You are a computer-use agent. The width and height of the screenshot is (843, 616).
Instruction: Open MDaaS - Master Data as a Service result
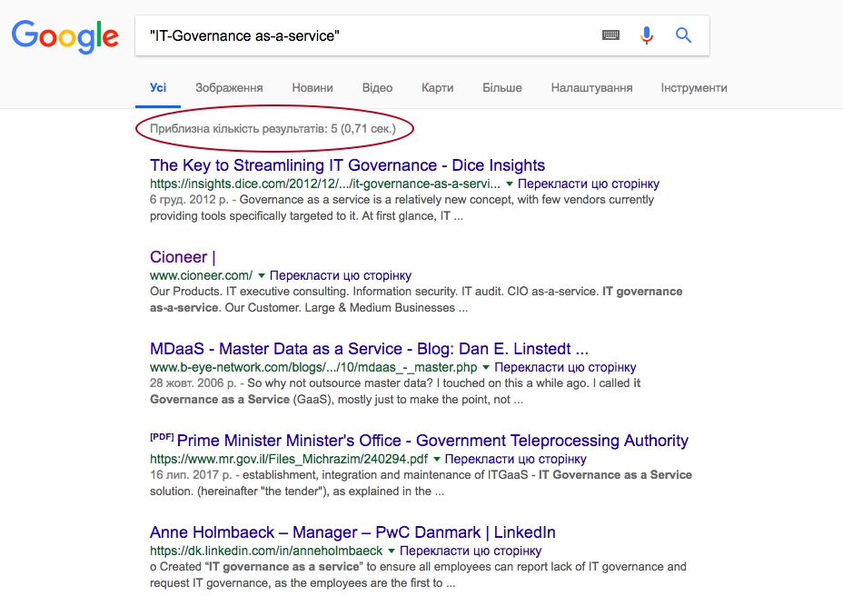(369, 349)
